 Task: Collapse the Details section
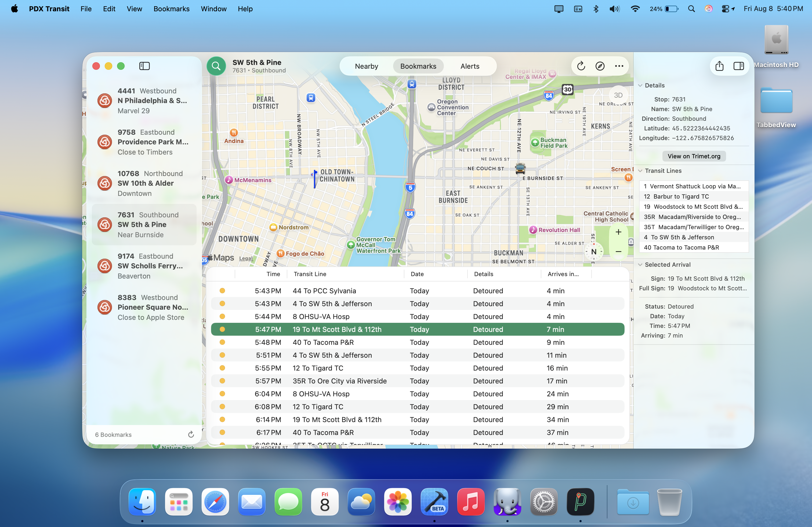coord(640,85)
